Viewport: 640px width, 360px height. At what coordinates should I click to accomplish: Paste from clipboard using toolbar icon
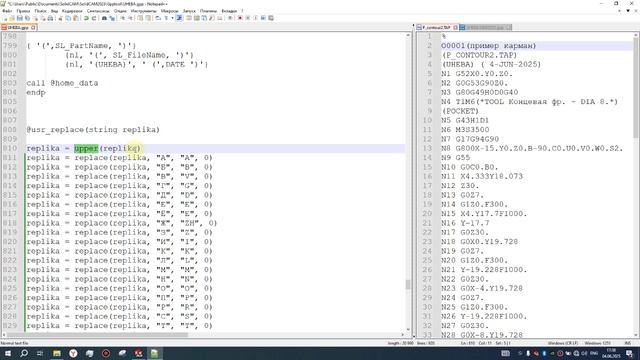pyautogui.click(x=76, y=18)
